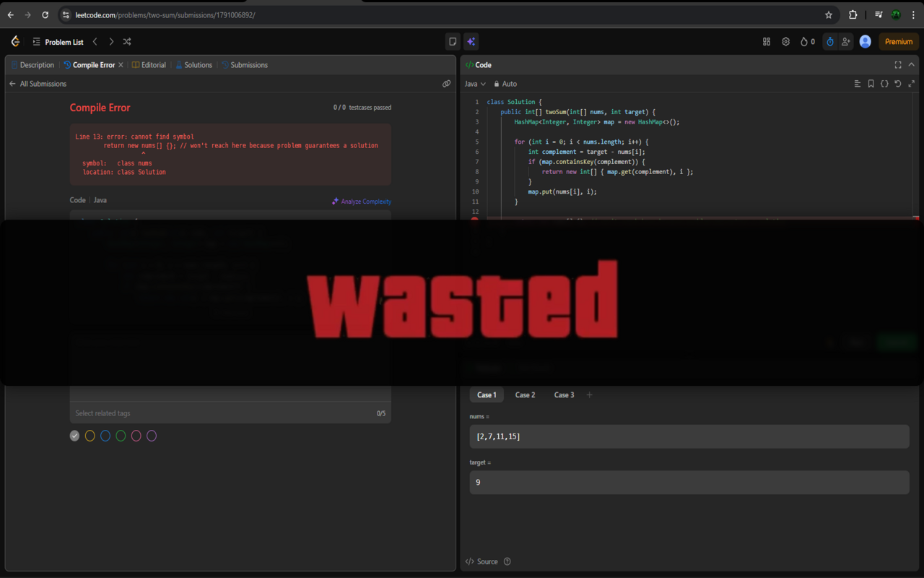Click 'Line 13: error: cannot find symbol' text
The image size is (924, 578).
pos(134,137)
